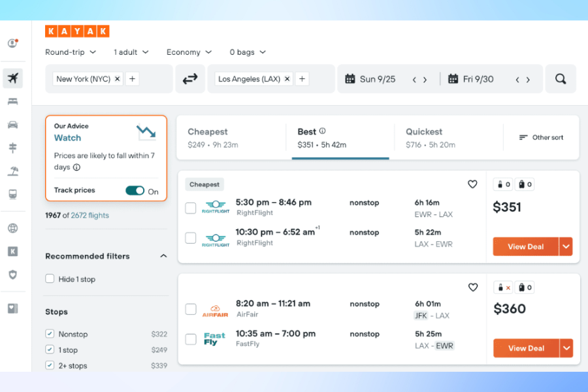Viewport: 588px width, 392px height.
Task: Select the 5:30 pm RightFlight outbound checkbox
Action: coord(191,208)
